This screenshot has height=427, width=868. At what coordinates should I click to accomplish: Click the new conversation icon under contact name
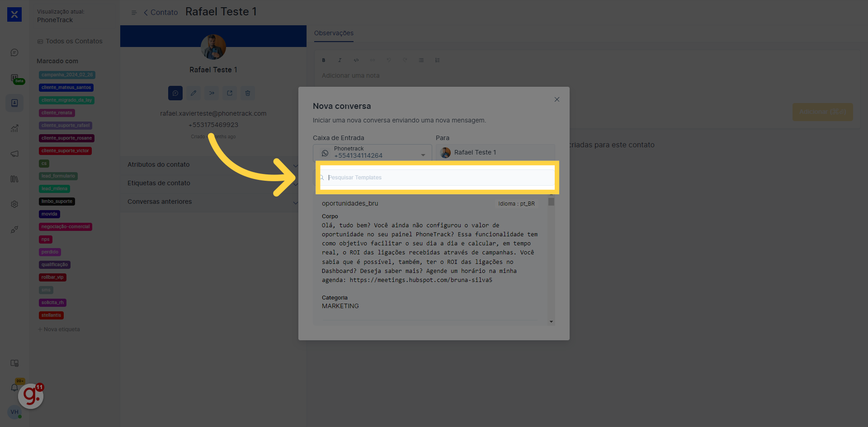175,93
